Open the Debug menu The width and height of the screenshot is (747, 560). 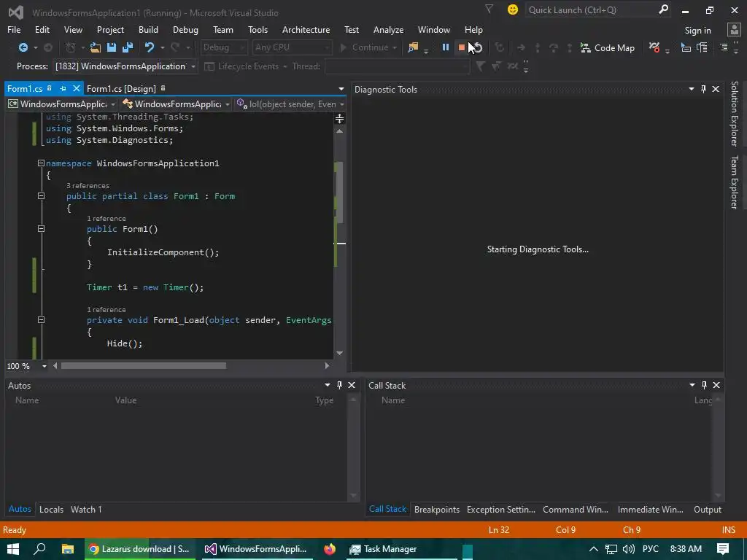185,29
